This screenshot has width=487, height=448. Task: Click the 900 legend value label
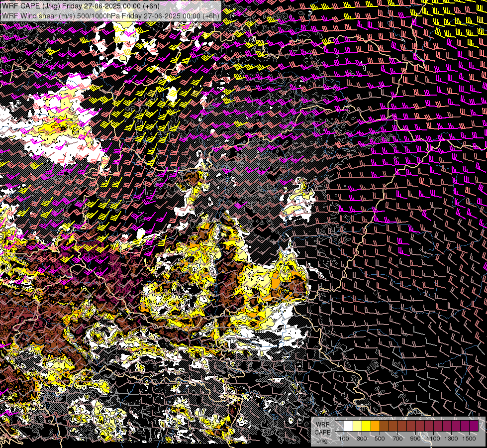pos(415,439)
